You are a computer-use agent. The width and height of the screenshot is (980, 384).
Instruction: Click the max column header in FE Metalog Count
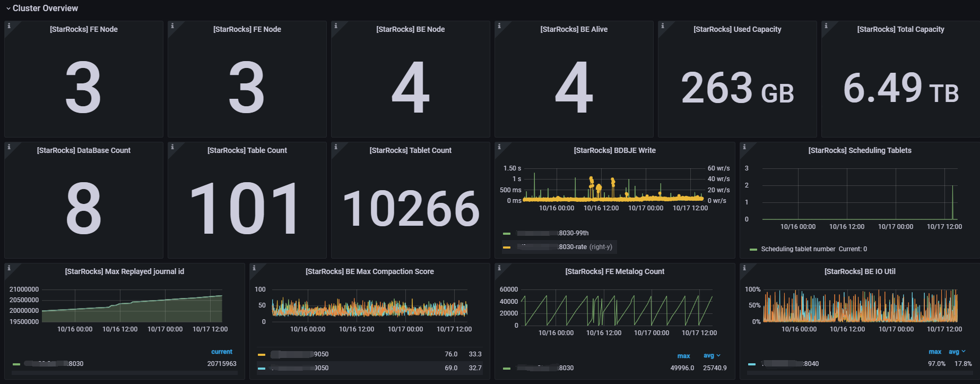(x=683, y=356)
